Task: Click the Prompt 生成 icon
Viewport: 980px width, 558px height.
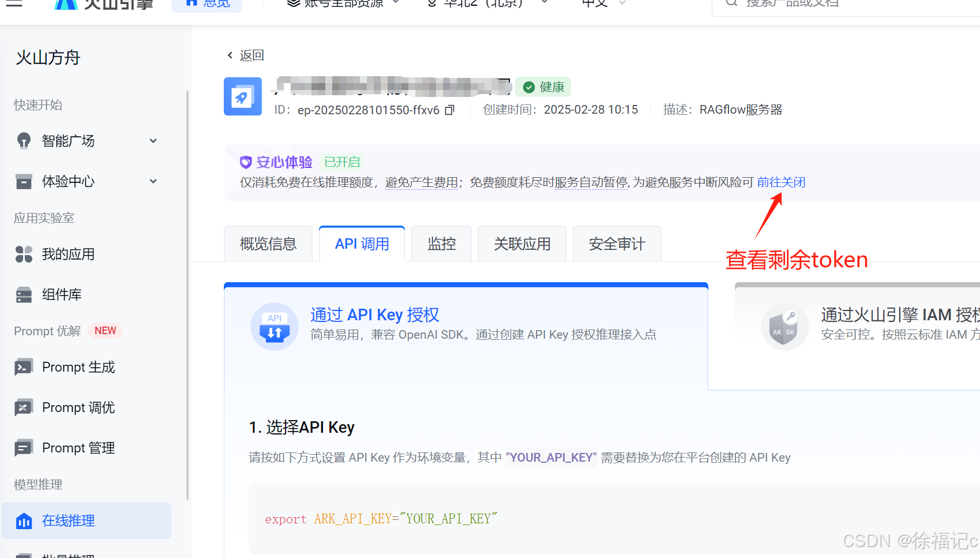Action: pyautogui.click(x=24, y=367)
